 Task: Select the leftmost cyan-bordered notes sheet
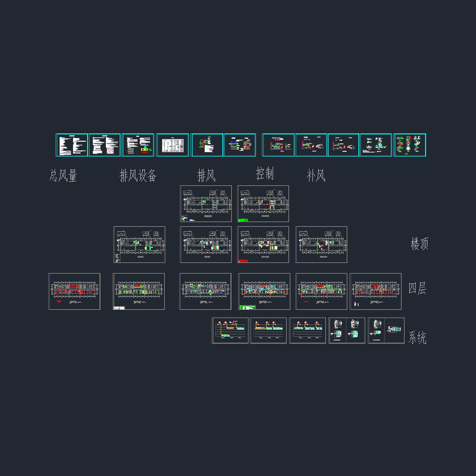point(72,145)
